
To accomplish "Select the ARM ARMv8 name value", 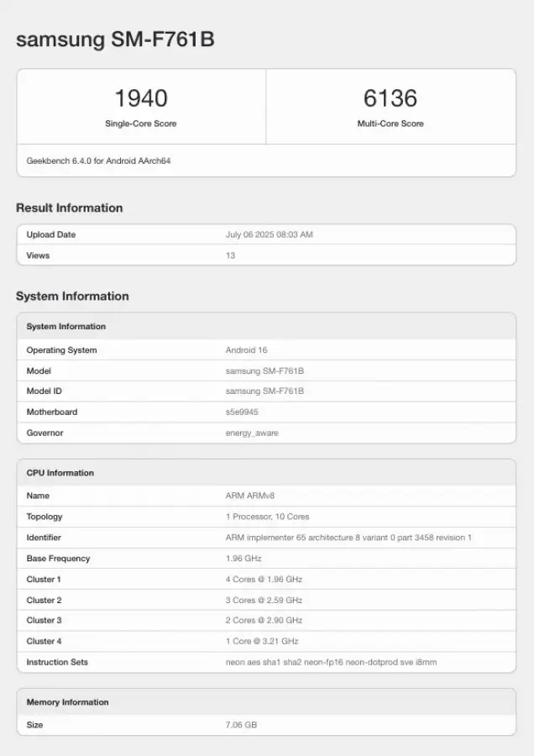I will [x=250, y=496].
